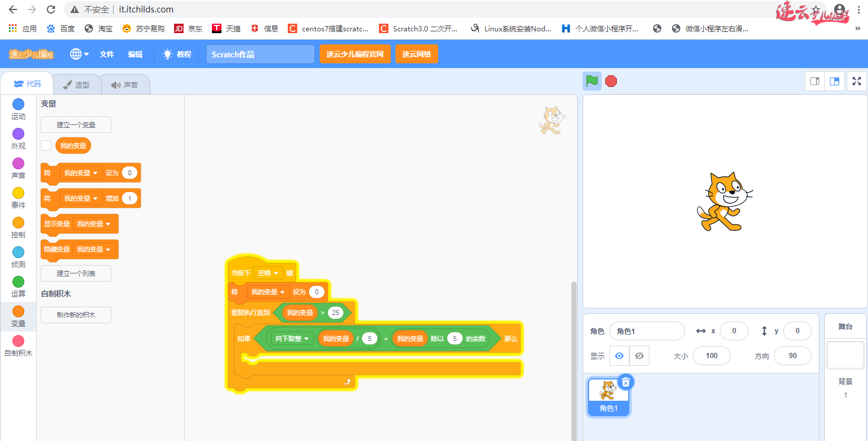Click the green flag to run
Viewport: 868px width, 441px height.
click(591, 81)
